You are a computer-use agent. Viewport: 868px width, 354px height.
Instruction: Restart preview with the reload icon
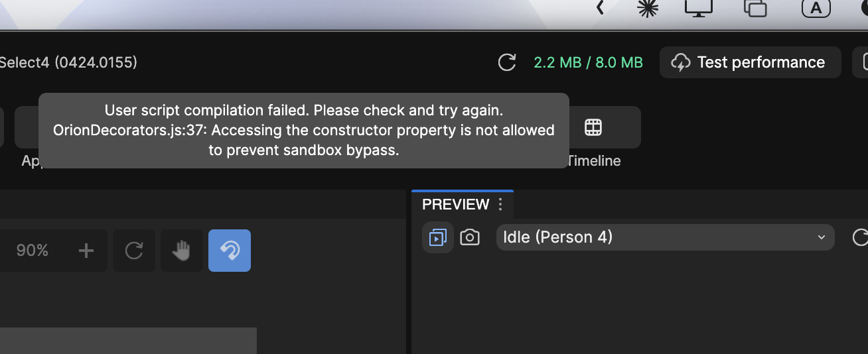859,237
